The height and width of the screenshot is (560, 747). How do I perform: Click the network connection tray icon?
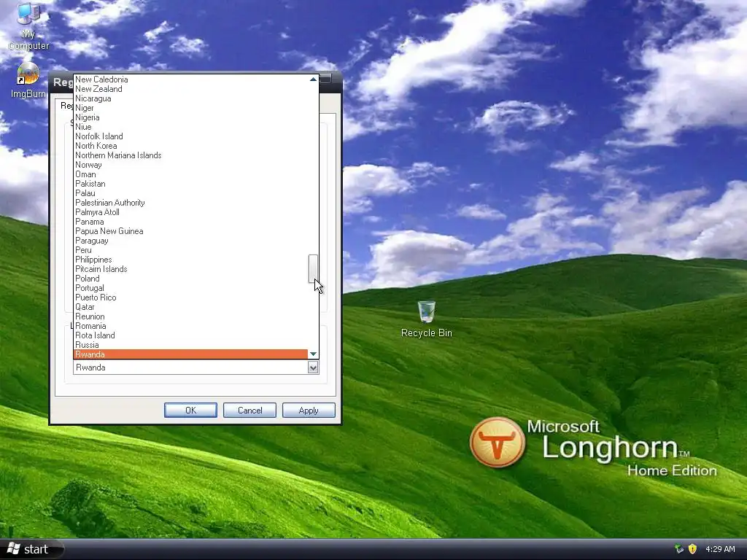679,549
